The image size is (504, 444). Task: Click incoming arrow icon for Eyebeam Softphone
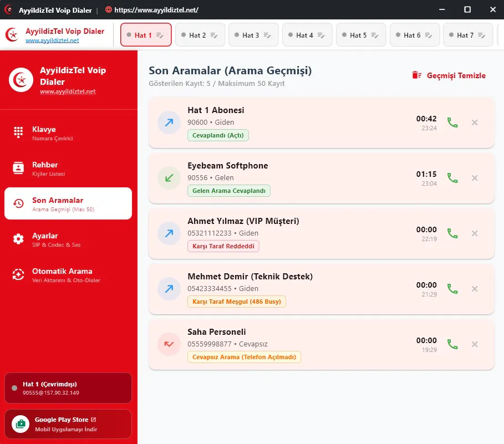pos(169,178)
